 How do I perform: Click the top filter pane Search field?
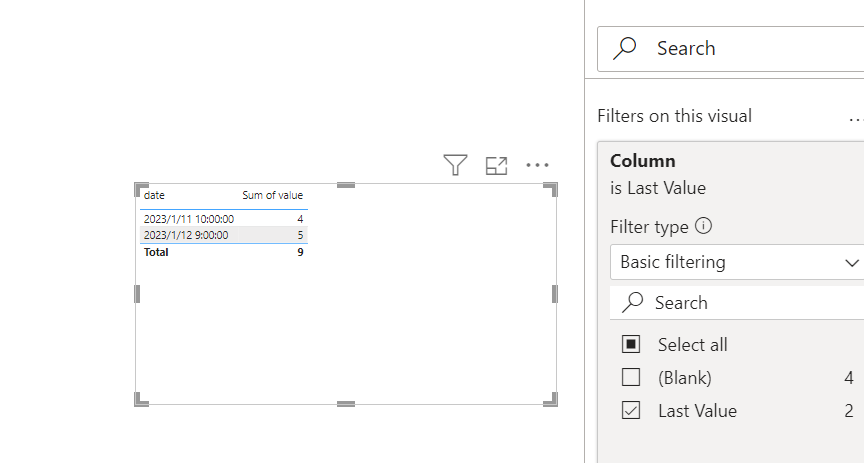point(731,49)
